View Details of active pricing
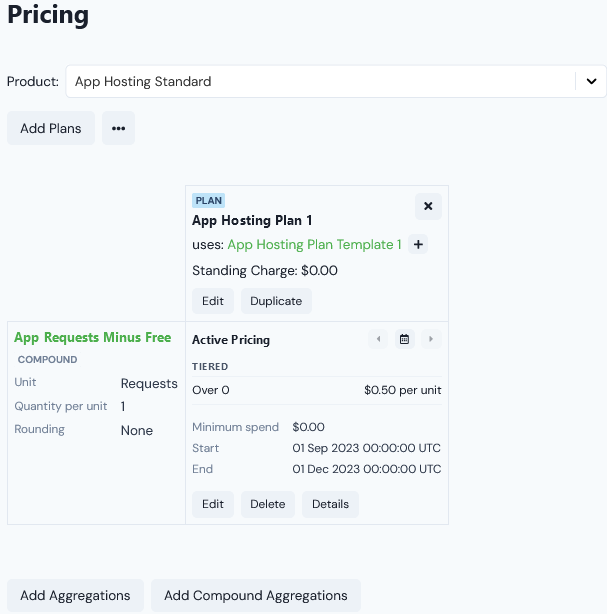Image resolution: width=607 pixels, height=614 pixels. (x=330, y=504)
